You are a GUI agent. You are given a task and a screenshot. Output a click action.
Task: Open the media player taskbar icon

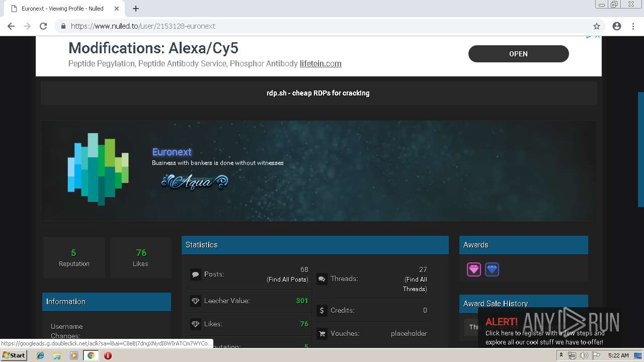click(74, 355)
